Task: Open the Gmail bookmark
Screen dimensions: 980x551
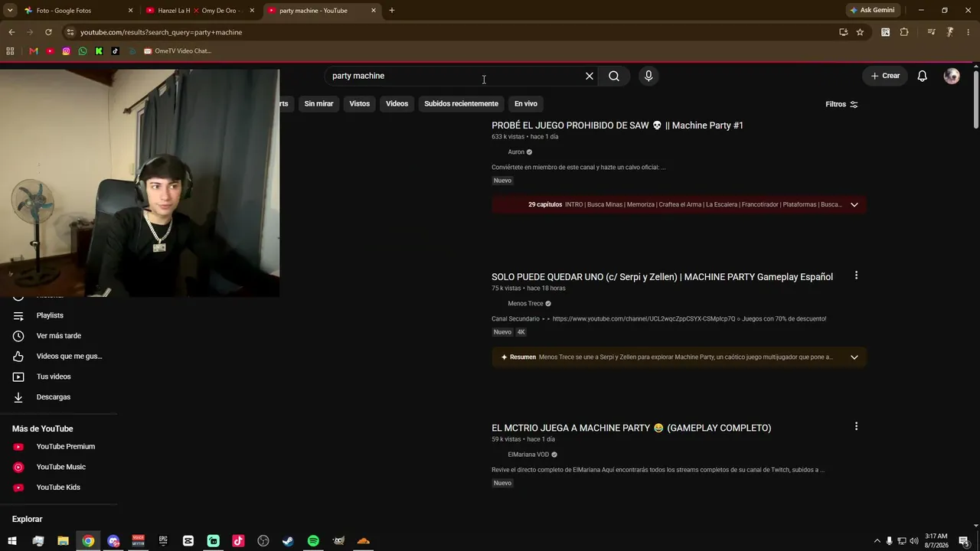Action: coord(34,51)
